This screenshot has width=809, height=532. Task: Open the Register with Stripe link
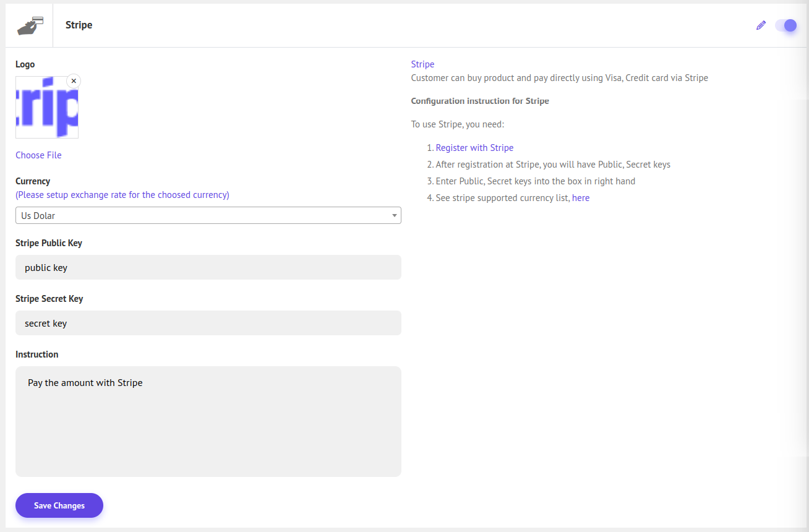(x=474, y=148)
